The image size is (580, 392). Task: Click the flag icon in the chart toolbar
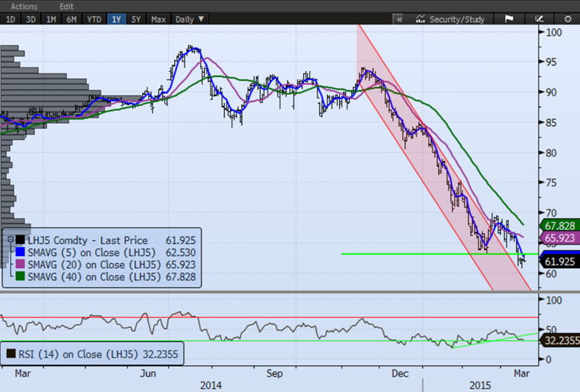tap(508, 18)
